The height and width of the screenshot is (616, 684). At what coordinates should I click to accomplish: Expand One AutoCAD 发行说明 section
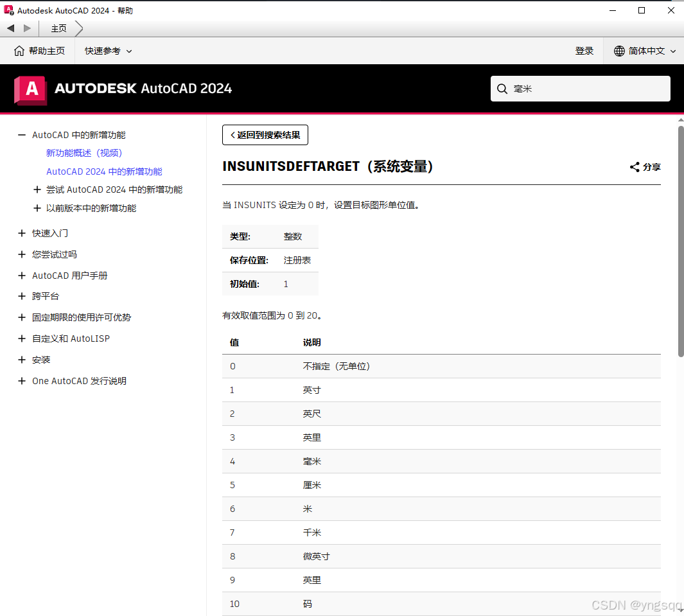pos(22,381)
